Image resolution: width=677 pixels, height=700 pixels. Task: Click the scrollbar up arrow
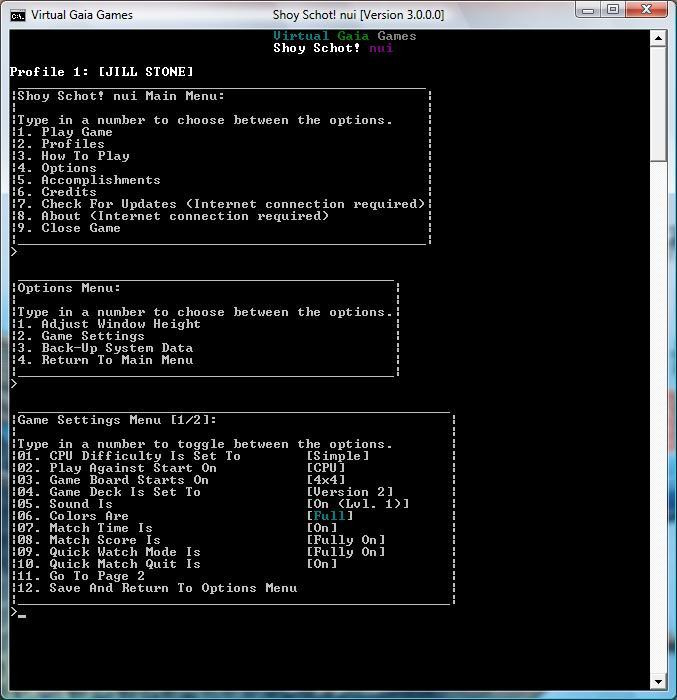658,38
